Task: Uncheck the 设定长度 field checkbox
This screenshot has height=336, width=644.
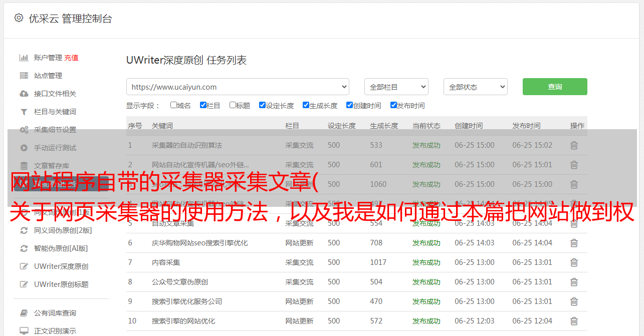Action: click(262, 105)
